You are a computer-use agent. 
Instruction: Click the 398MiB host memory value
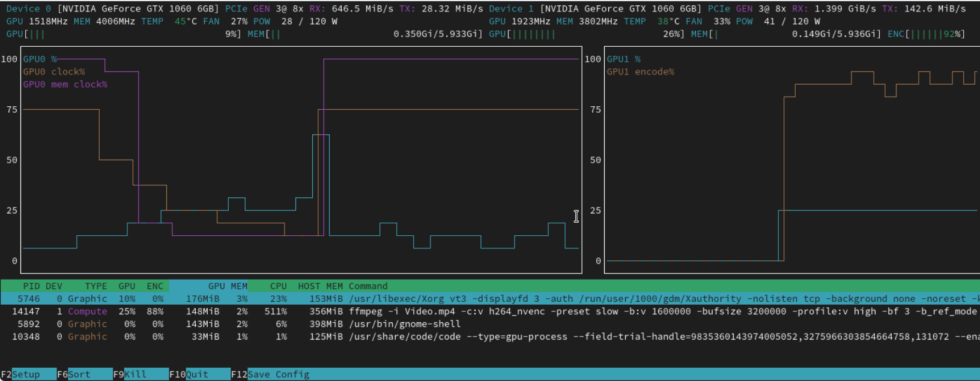(326, 324)
